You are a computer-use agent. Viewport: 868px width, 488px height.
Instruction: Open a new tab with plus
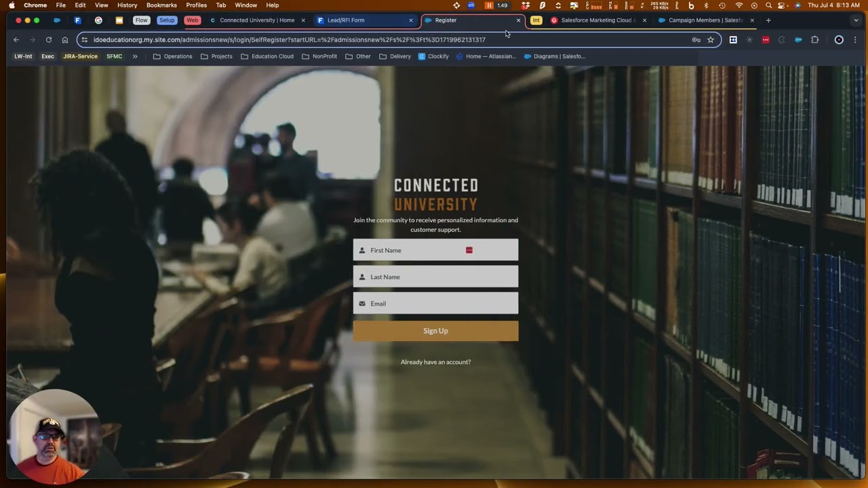click(768, 20)
